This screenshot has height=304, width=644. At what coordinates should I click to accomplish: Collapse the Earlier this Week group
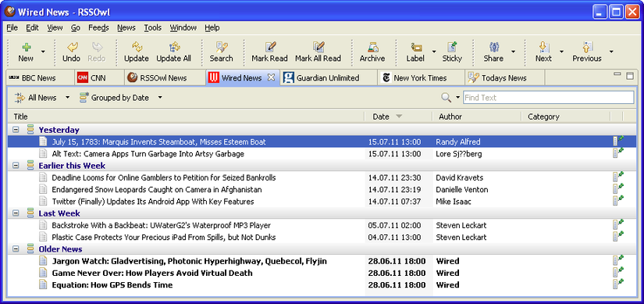[16, 166]
